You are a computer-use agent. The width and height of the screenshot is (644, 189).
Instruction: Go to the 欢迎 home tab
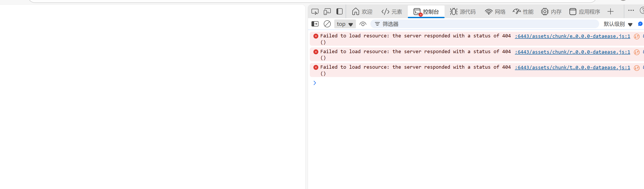362,12
